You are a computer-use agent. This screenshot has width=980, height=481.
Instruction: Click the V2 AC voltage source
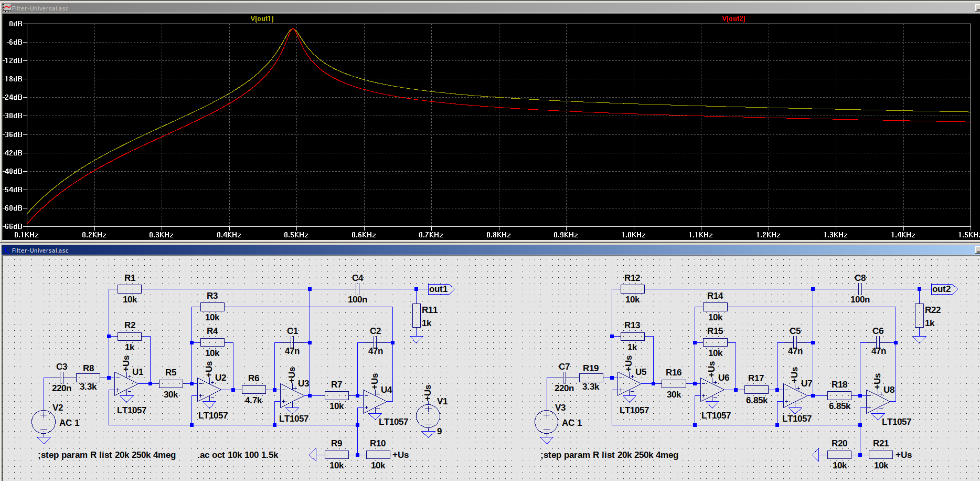(x=44, y=422)
